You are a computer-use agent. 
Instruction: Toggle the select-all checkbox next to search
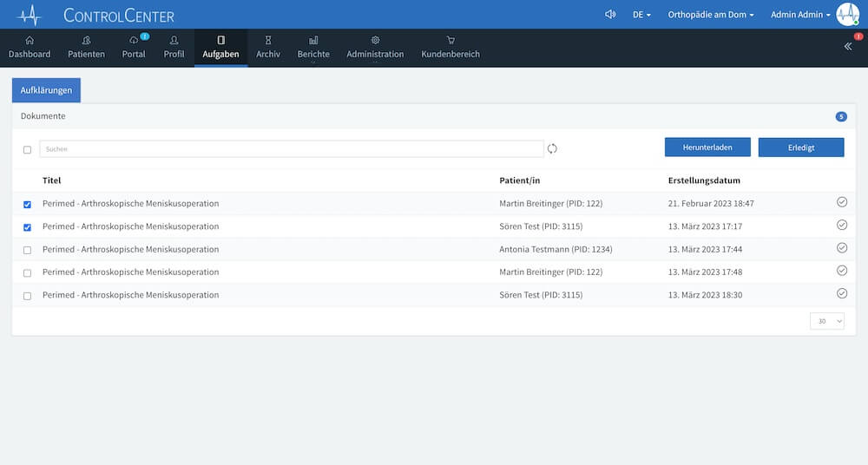pos(27,149)
